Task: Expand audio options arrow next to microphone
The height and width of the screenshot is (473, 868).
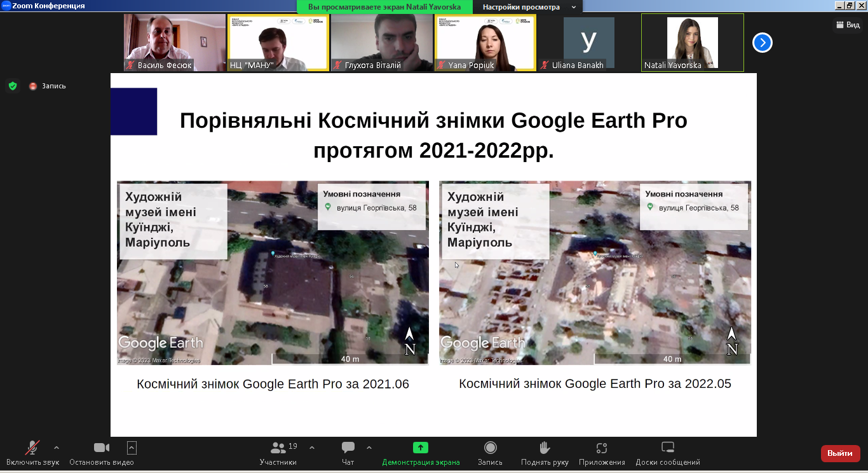Action: tap(57, 448)
